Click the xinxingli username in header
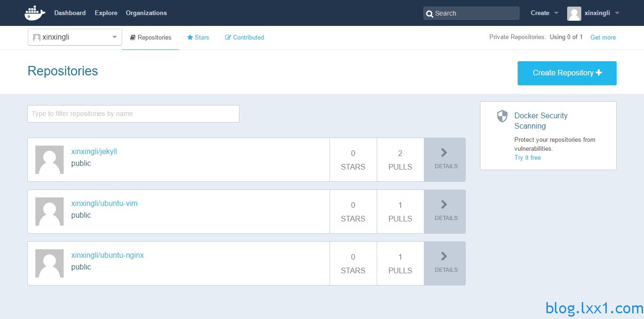This screenshot has height=319, width=644. tap(597, 13)
